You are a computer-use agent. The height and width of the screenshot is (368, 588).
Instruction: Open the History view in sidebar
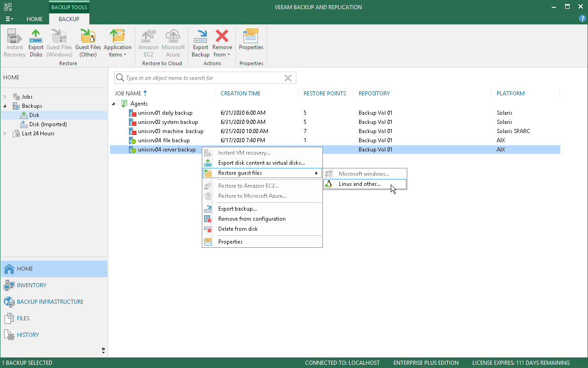[x=28, y=335]
